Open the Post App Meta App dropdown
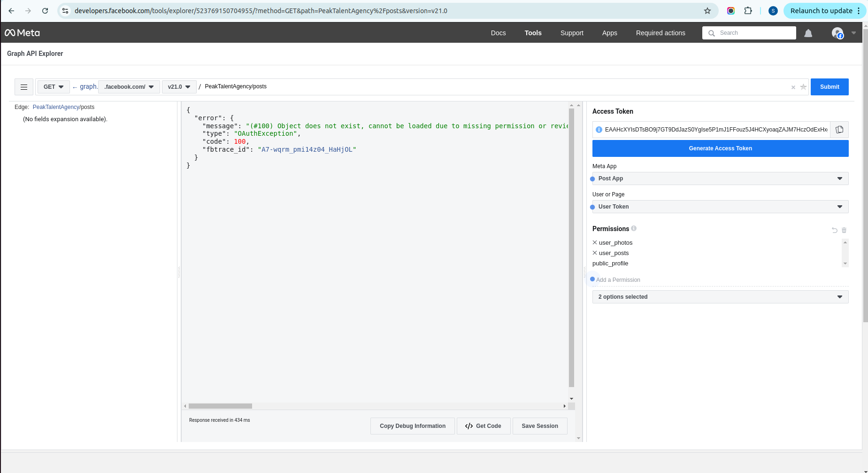Image resolution: width=868 pixels, height=473 pixels. (720, 178)
